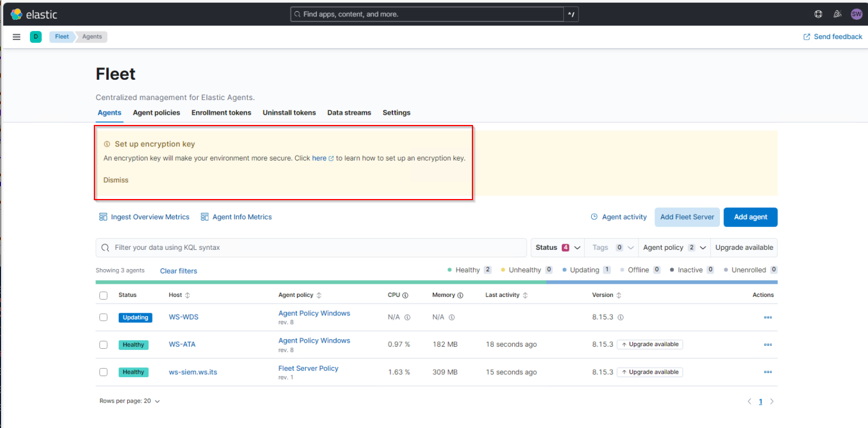Viewport: 868px width, 428px height.
Task: Open the WS-WDS host link
Action: [184, 317]
